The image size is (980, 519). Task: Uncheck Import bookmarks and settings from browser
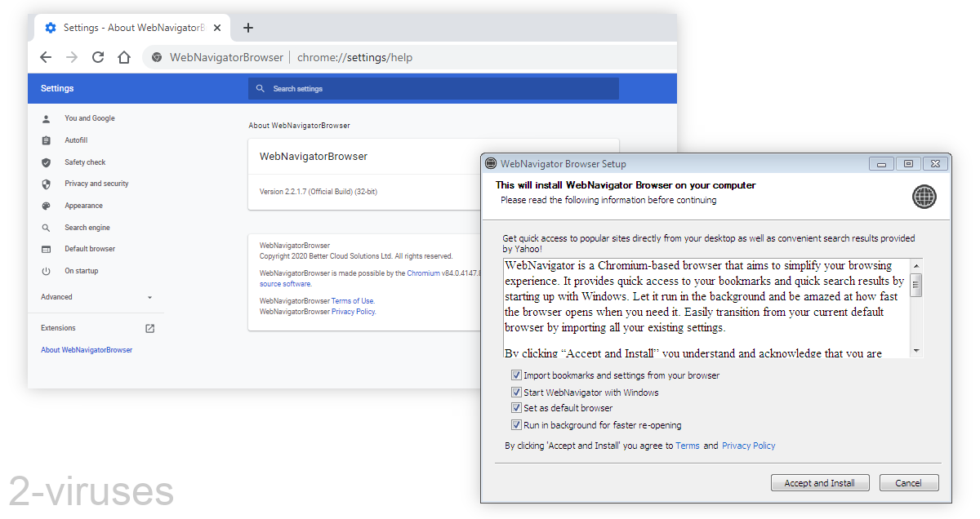pos(516,375)
